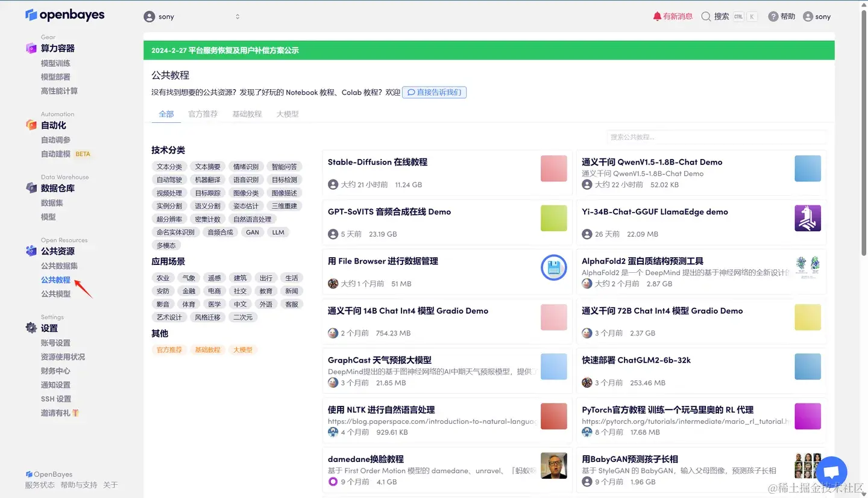Open 资源使用状况 in the sidebar
The image size is (868, 498).
(x=63, y=357)
